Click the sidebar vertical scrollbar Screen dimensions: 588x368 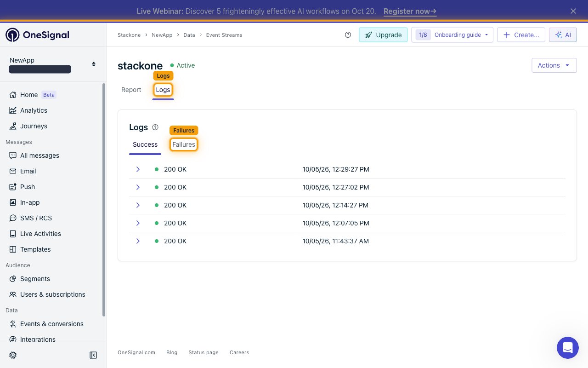tap(104, 200)
